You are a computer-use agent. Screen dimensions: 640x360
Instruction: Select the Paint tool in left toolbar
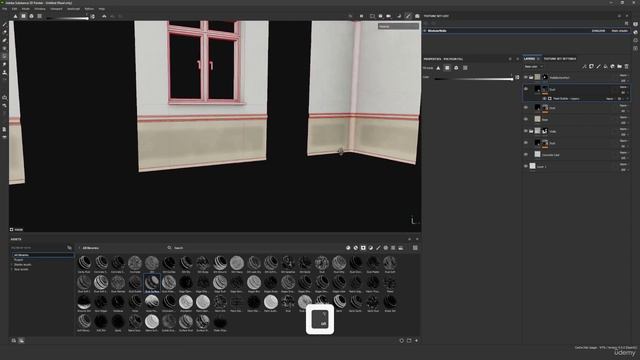pos(4,24)
